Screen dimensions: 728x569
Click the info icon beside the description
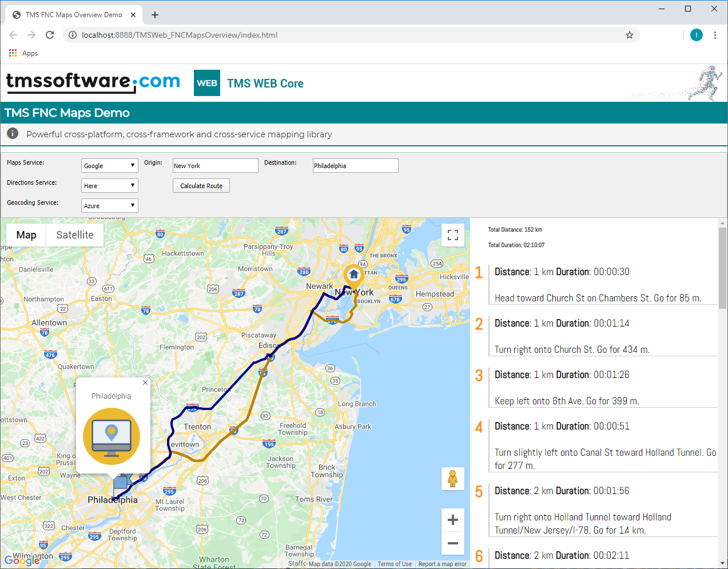[13, 134]
